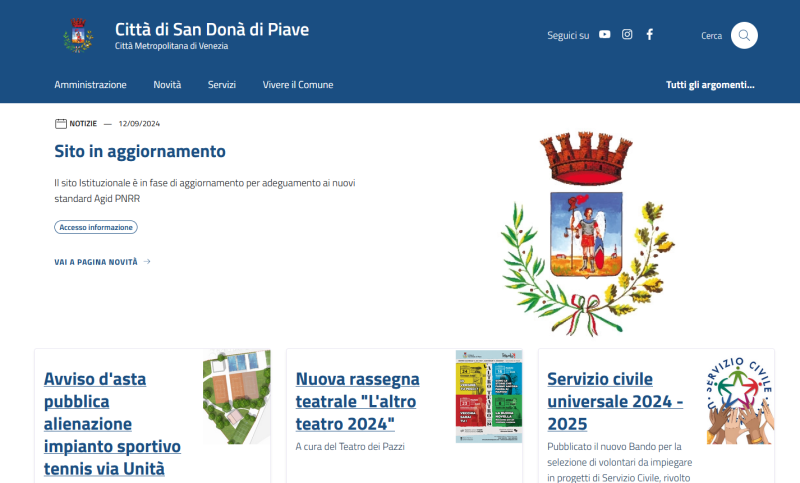The width and height of the screenshot is (800, 483).
Task: Click the Accesso informazione tag
Action: pos(96,227)
